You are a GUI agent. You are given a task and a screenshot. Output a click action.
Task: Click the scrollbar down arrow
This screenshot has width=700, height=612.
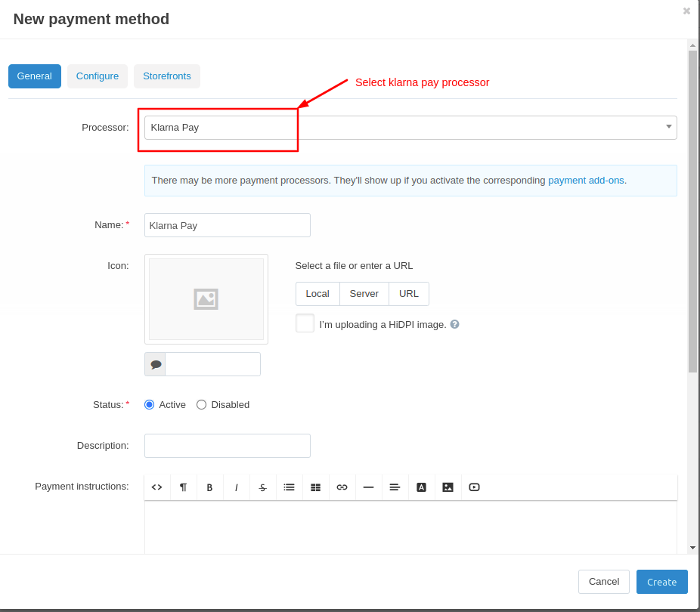point(692,548)
